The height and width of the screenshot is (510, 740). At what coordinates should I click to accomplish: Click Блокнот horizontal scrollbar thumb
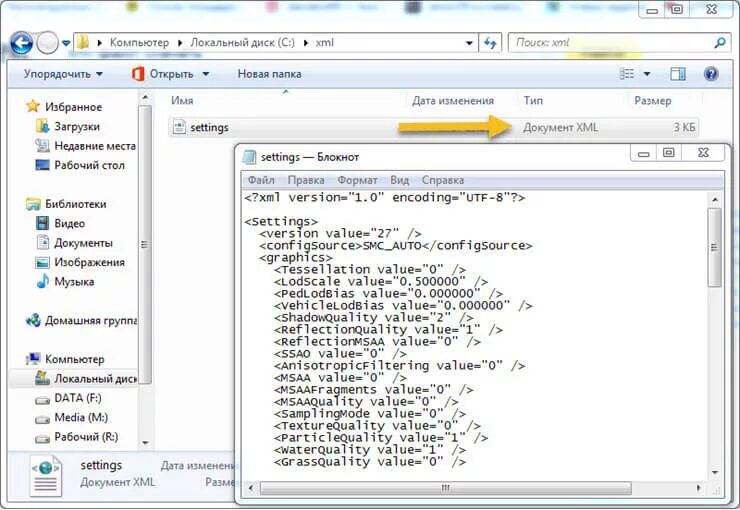click(x=445, y=488)
